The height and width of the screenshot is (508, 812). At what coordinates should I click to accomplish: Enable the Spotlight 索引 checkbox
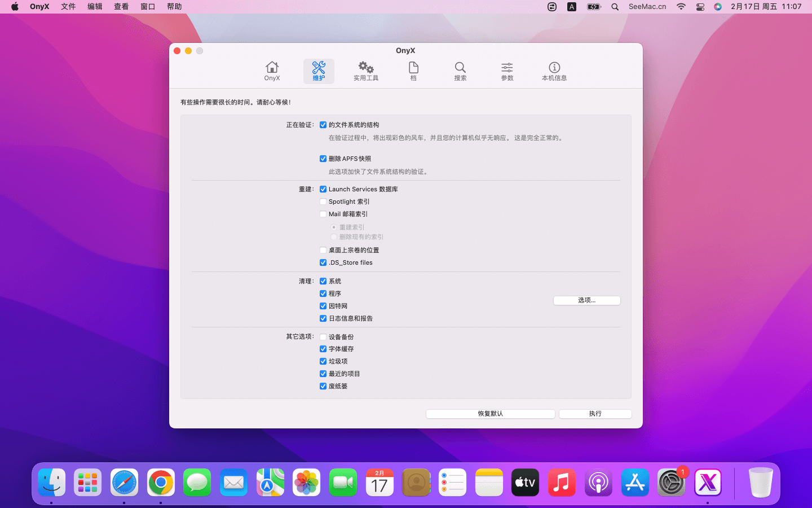coord(323,202)
